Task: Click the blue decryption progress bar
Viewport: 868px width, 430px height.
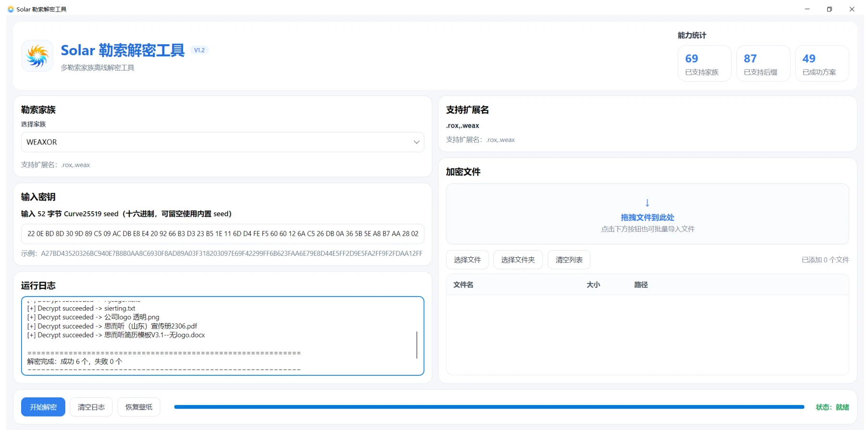Action: (x=489, y=407)
